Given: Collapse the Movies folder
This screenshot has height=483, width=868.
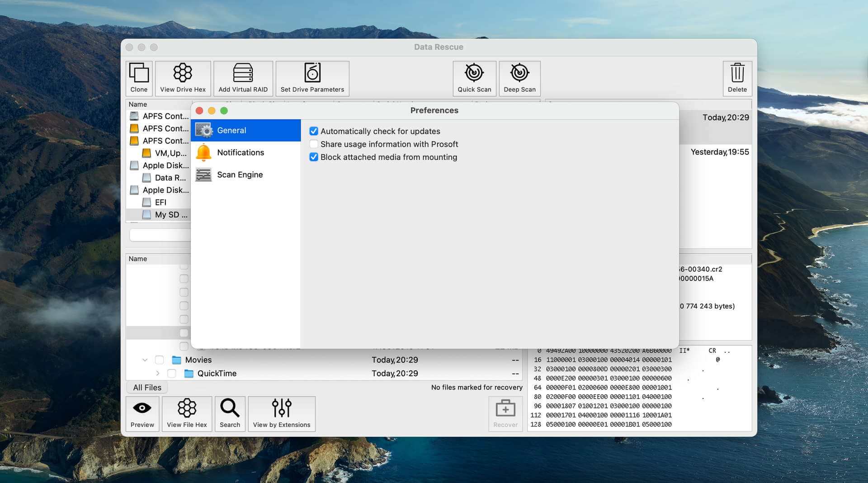Looking at the screenshot, I should click(145, 360).
